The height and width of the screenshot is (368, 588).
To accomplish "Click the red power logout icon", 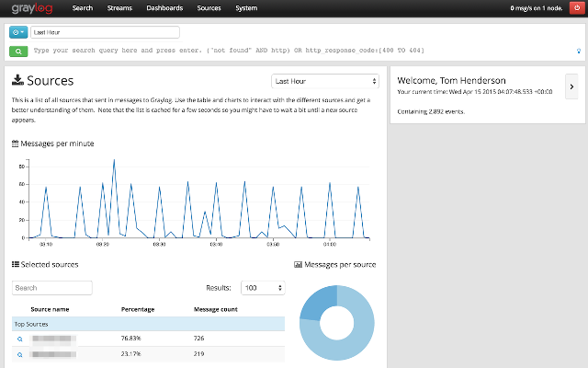I will [576, 8].
